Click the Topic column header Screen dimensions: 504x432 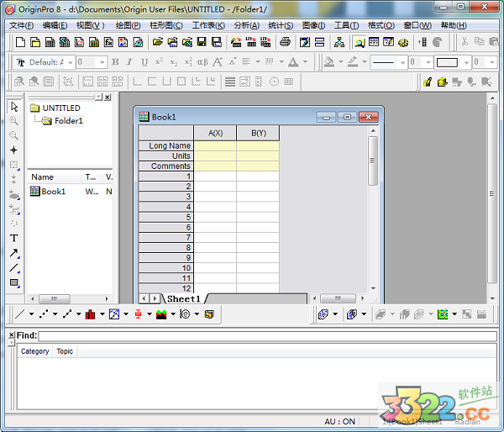click(x=65, y=351)
